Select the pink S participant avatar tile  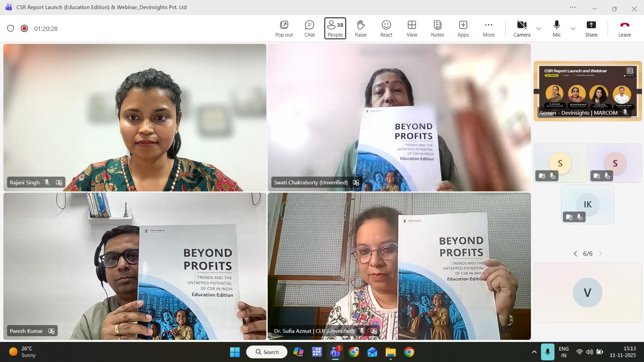(615, 163)
